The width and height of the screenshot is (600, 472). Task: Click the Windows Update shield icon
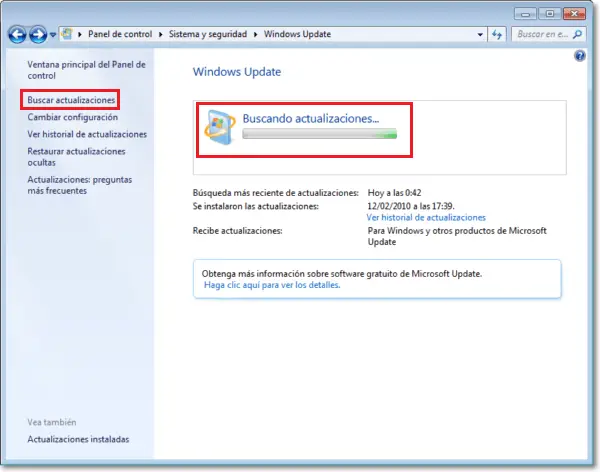click(x=220, y=127)
